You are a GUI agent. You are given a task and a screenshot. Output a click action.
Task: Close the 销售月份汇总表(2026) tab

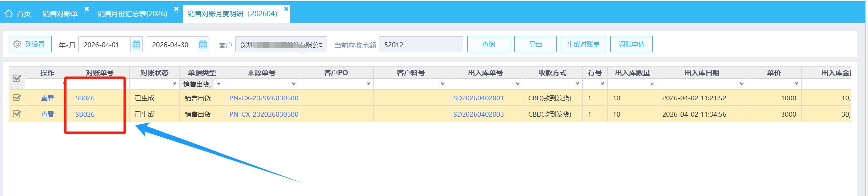176,9
